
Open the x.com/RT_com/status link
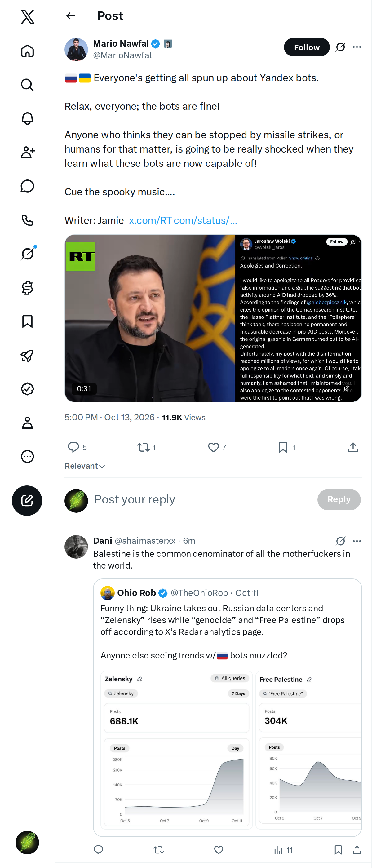coord(183,220)
